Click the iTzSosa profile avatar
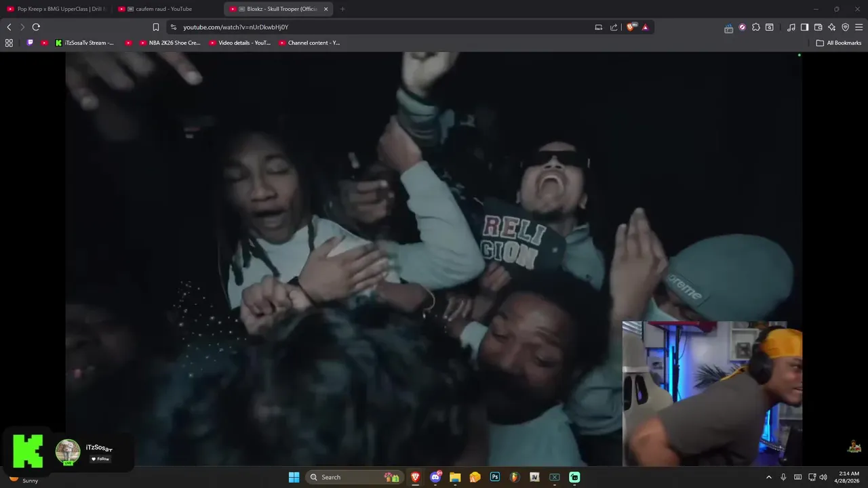This screenshot has height=488, width=868. 68,452
